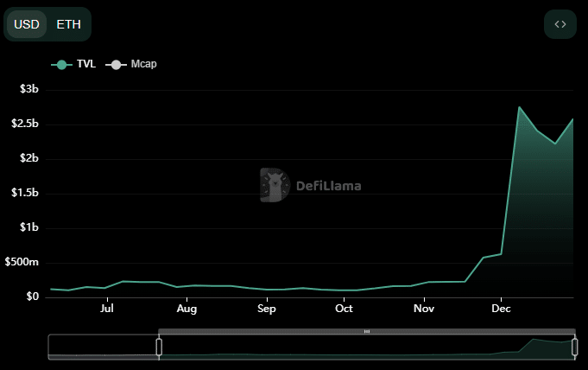
Task: Click the Dec label on x-axis
Action: pyautogui.click(x=501, y=308)
